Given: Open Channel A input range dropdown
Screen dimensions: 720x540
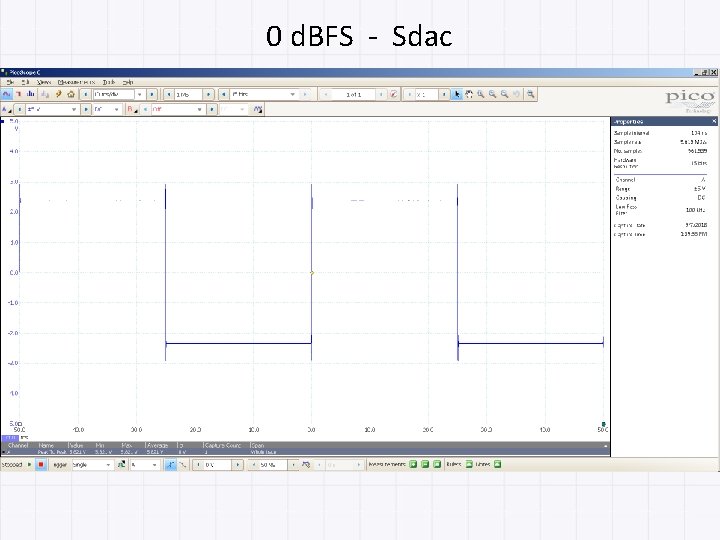Looking at the screenshot, I should (x=52, y=109).
